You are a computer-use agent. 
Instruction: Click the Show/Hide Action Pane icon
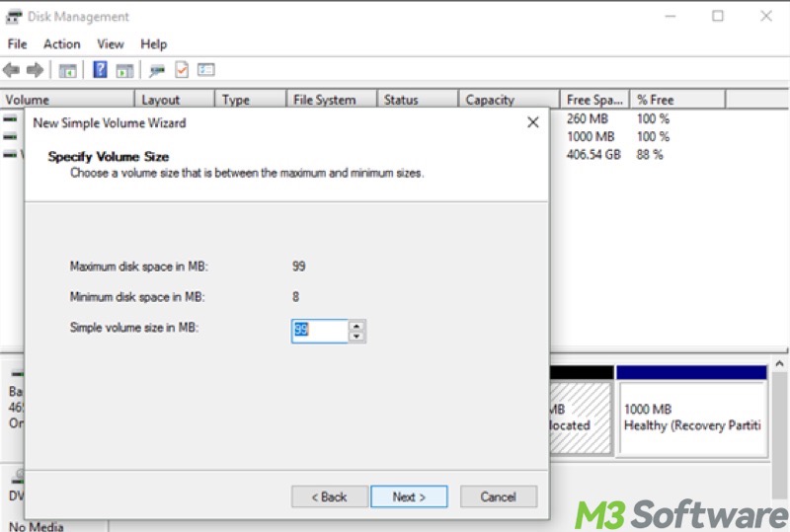click(124, 70)
